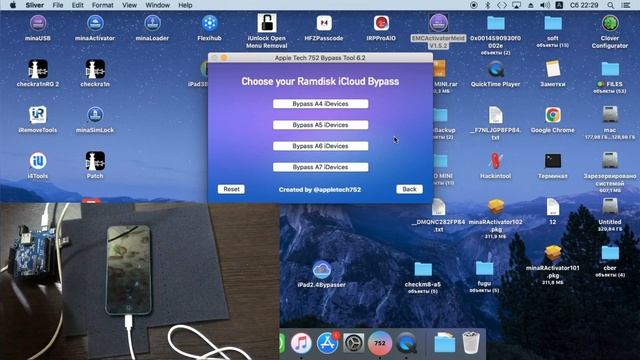Open the minaUSB desktop icon
The image size is (640, 360).
click(x=38, y=23)
